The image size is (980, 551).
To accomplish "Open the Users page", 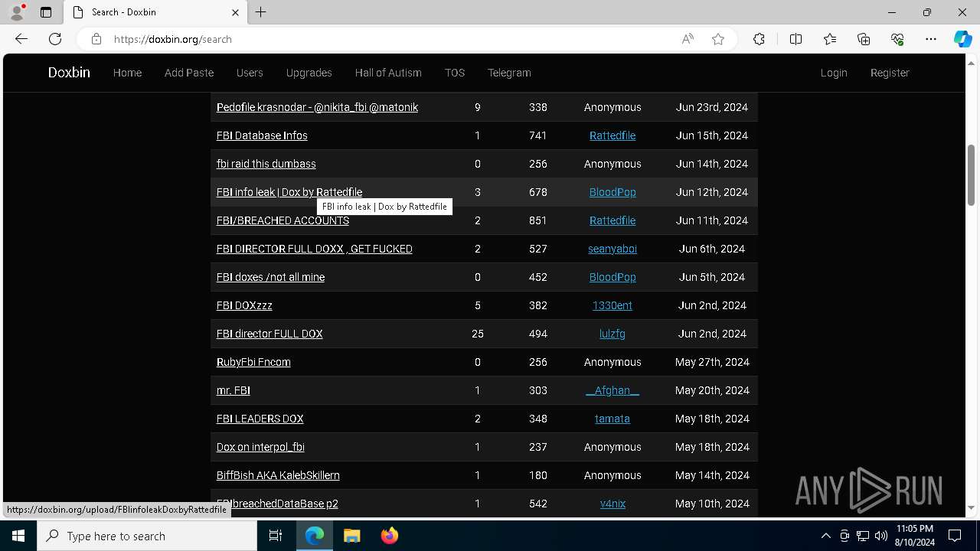I will [250, 73].
